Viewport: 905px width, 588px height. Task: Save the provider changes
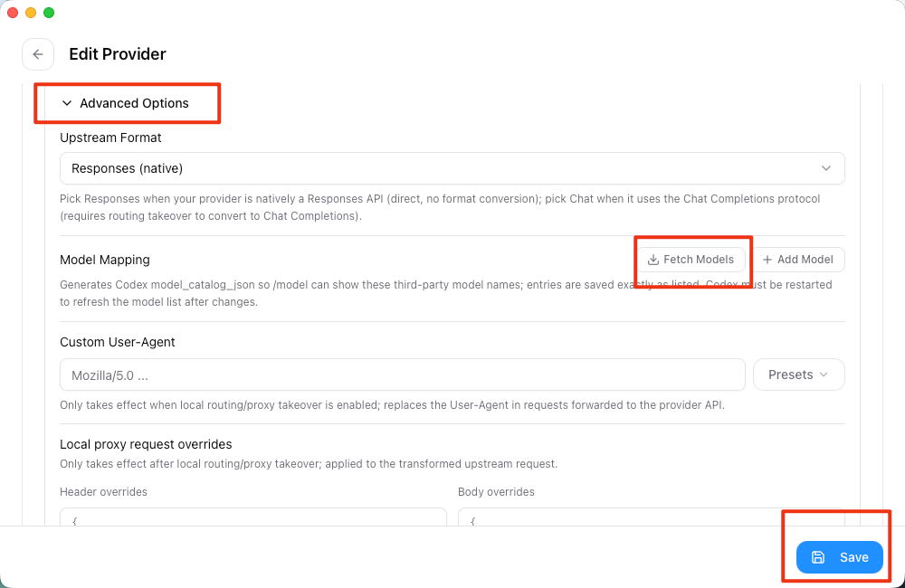coord(839,557)
